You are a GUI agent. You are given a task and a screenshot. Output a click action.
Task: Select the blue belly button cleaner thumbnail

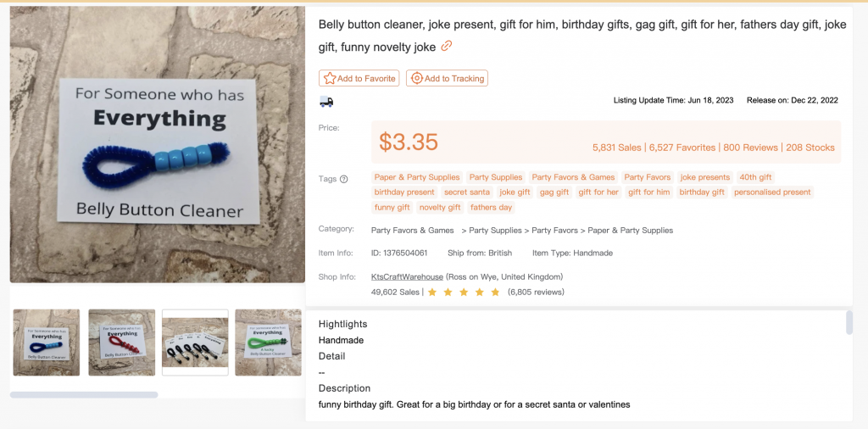click(x=47, y=343)
